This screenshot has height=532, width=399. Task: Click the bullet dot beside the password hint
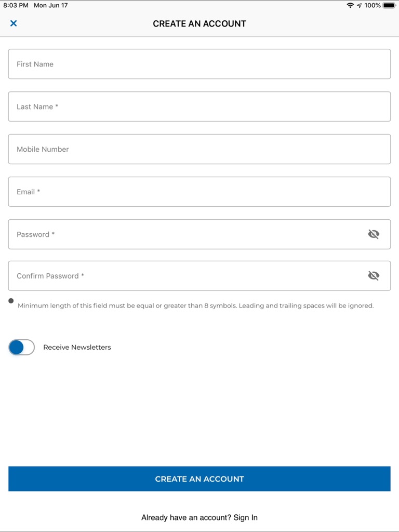(11, 301)
